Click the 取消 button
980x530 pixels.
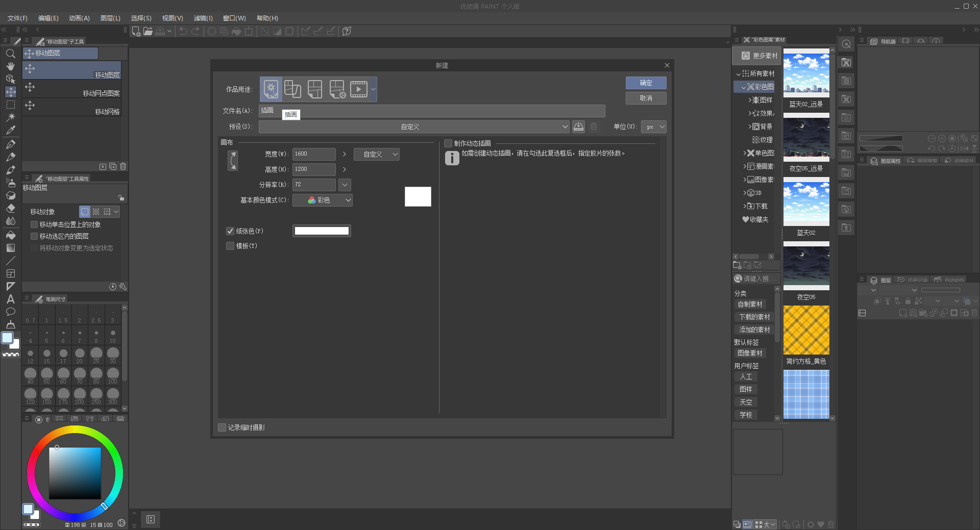646,98
